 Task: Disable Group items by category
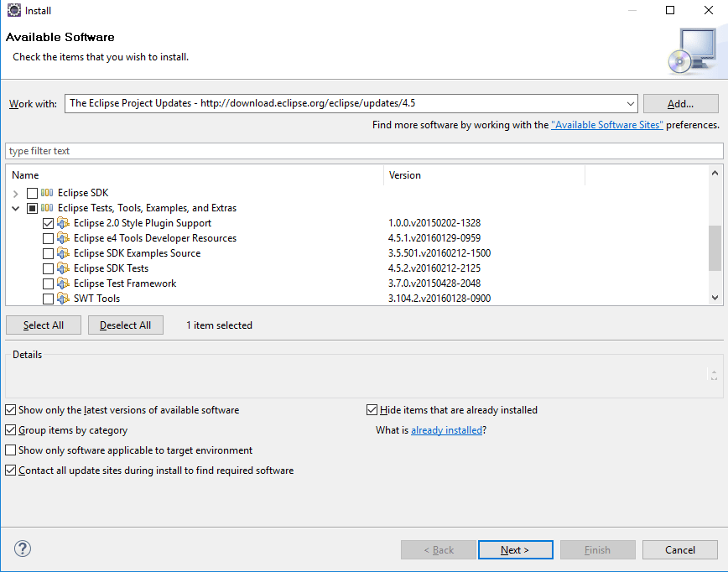click(x=10, y=430)
